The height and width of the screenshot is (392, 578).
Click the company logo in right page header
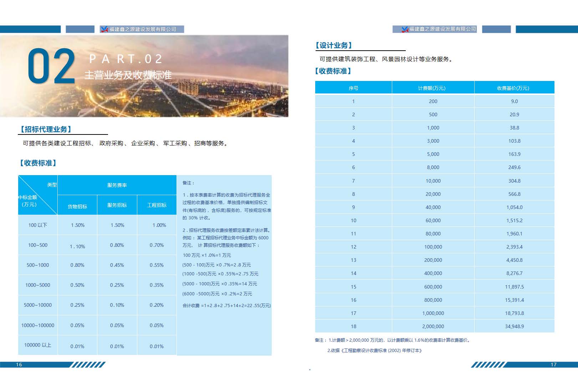coord(405,29)
